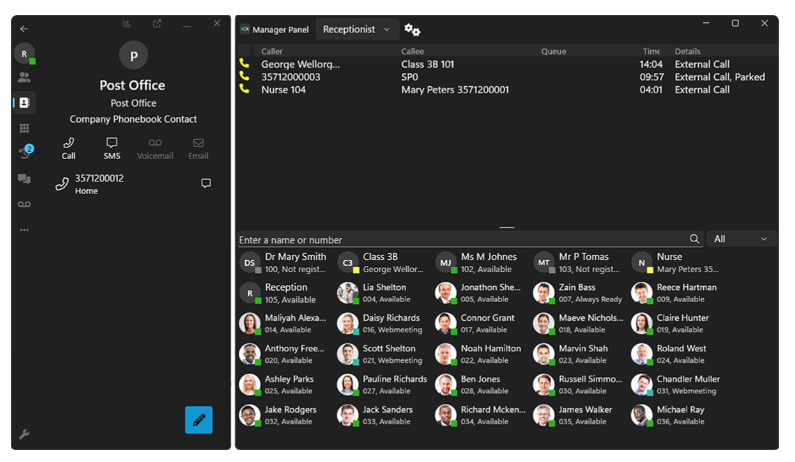Open the chat messages sidebar icon
The width and height of the screenshot is (795, 462).
click(x=24, y=179)
